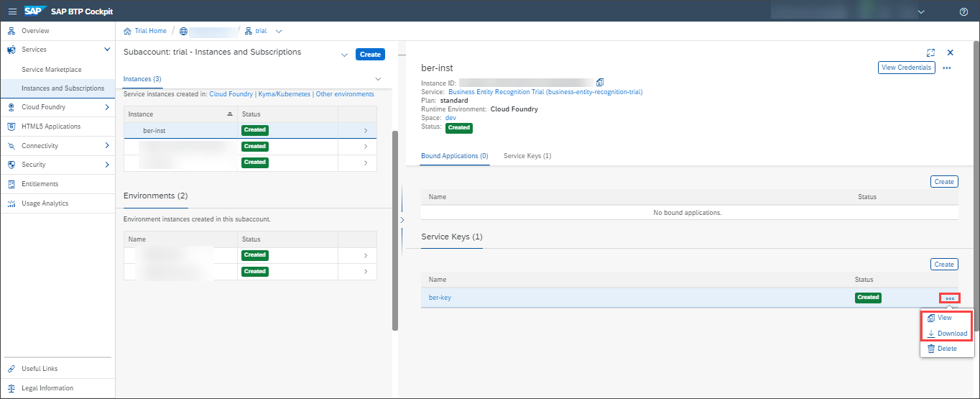Open details arrow for ber-inst row
Viewport: 980px width, 399px height.
coord(365,130)
